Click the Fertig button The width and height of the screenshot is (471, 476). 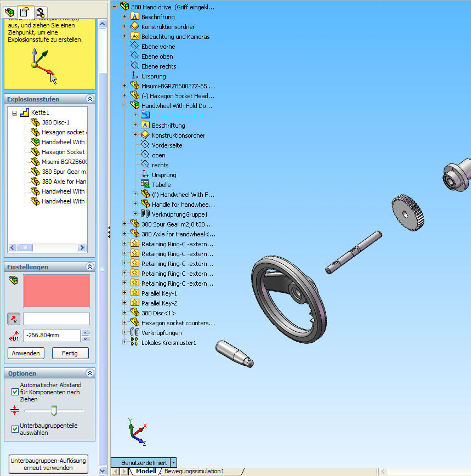click(x=70, y=353)
